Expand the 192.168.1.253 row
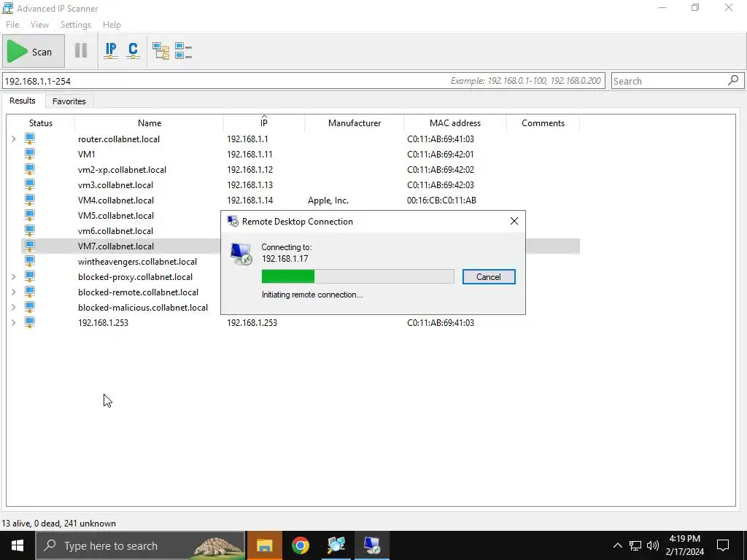Viewport: 747px width, 560px height. pos(14,322)
